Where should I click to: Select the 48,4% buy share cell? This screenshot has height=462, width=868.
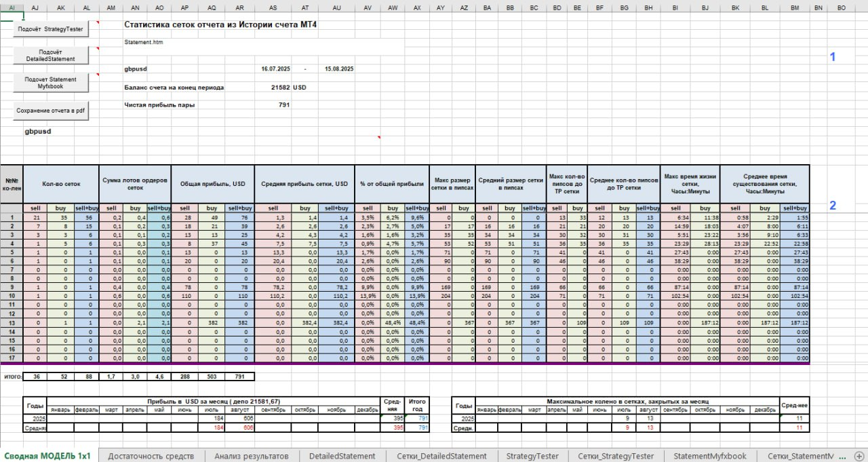coord(393,323)
